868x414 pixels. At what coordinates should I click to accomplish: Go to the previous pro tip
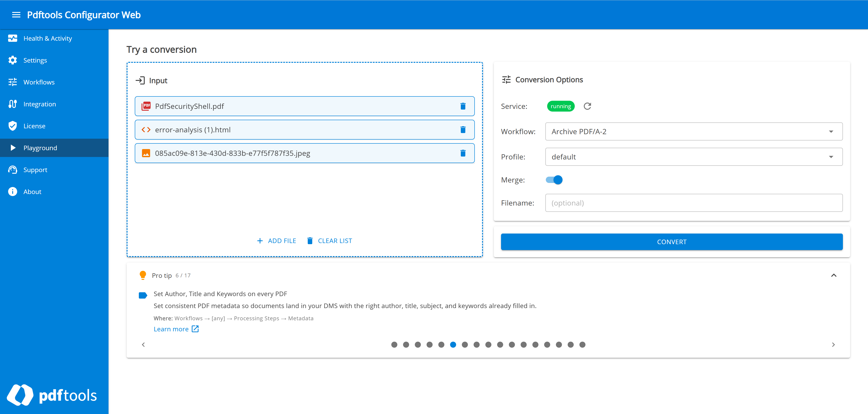[143, 345]
